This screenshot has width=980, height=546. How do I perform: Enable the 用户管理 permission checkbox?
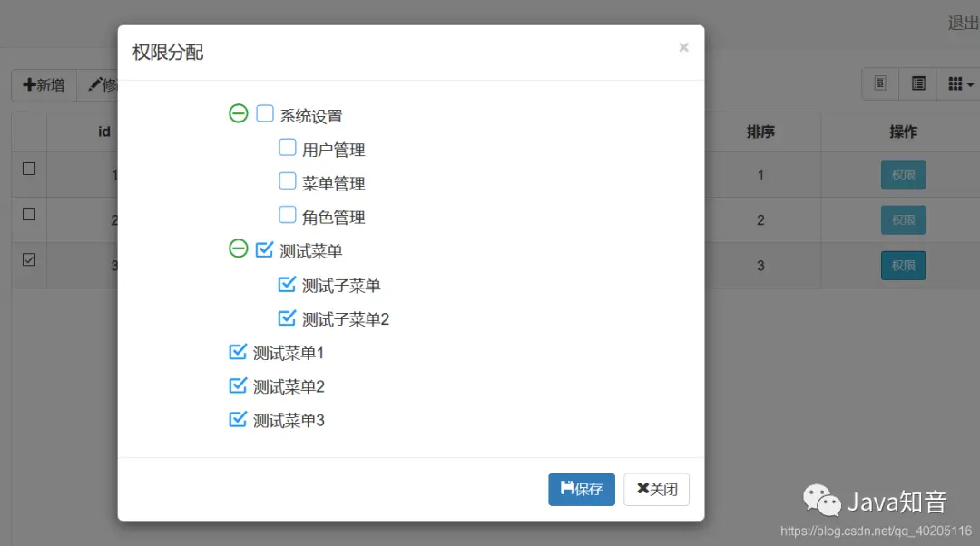tap(287, 147)
